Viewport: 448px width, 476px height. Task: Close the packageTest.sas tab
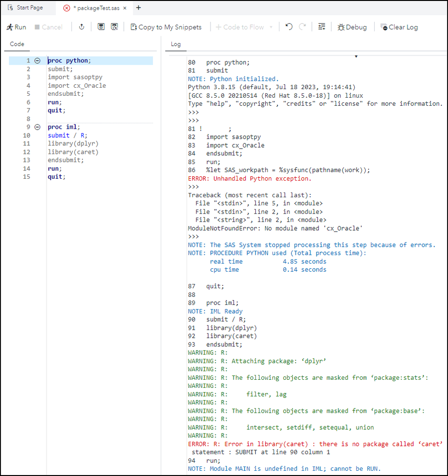tap(67, 8)
